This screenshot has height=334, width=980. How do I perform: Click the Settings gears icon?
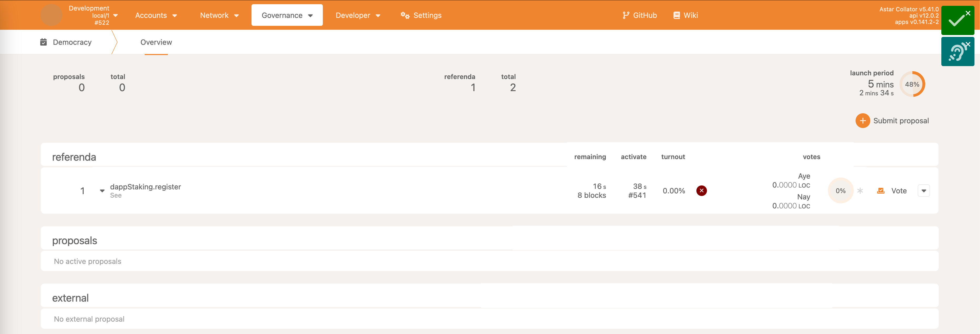point(405,15)
